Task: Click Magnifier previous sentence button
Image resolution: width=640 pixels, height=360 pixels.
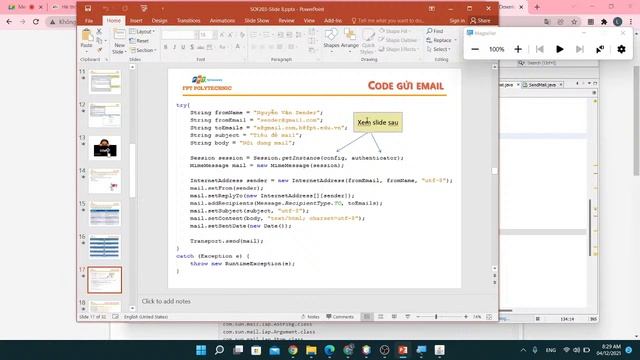Action: pyautogui.click(x=540, y=49)
